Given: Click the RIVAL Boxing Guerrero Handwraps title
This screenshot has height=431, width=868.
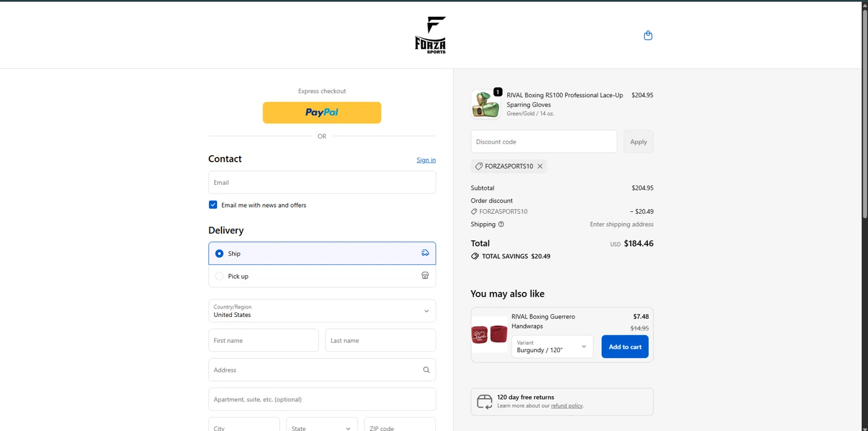Looking at the screenshot, I should click(543, 321).
